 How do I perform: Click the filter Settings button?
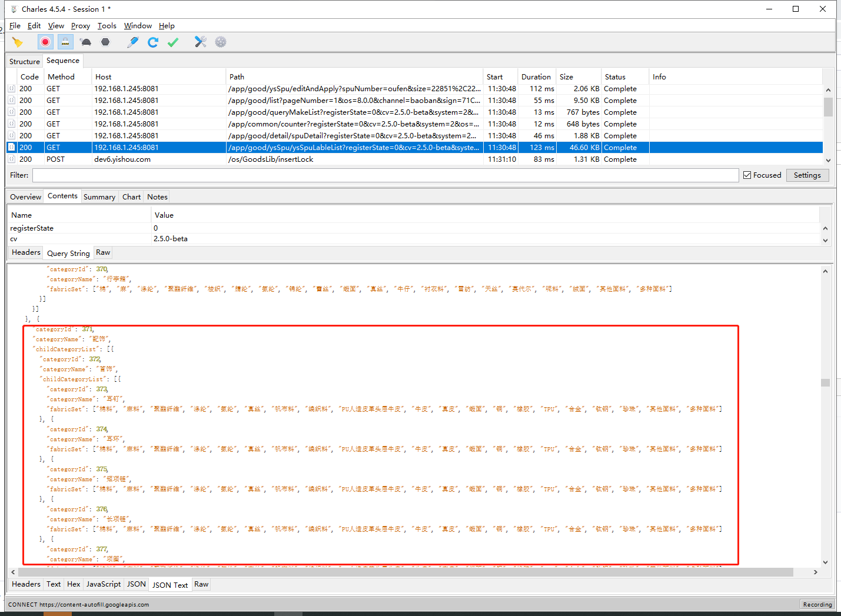pos(807,175)
